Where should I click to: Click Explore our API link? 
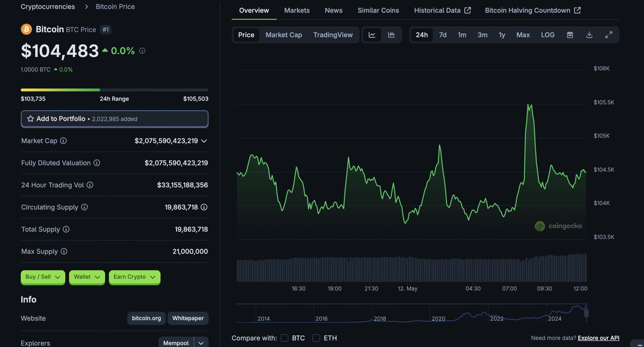pos(598,338)
